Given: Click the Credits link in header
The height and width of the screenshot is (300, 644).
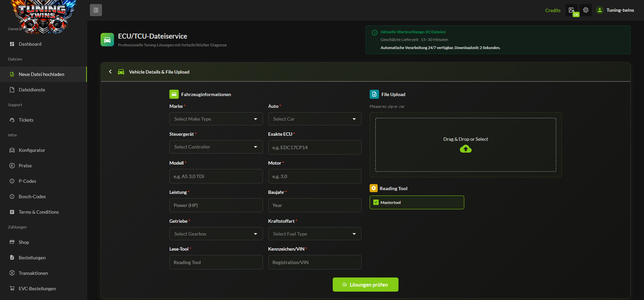Looking at the screenshot, I should click(553, 11).
